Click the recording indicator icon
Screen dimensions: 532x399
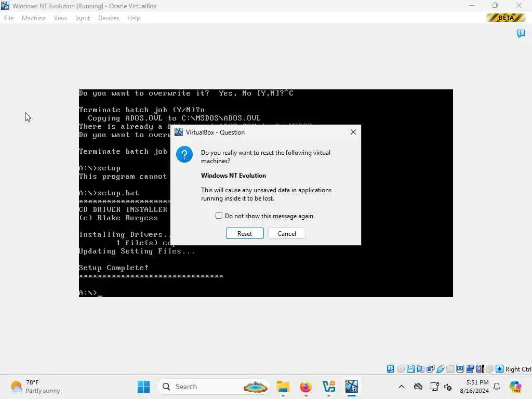[x=470, y=369]
